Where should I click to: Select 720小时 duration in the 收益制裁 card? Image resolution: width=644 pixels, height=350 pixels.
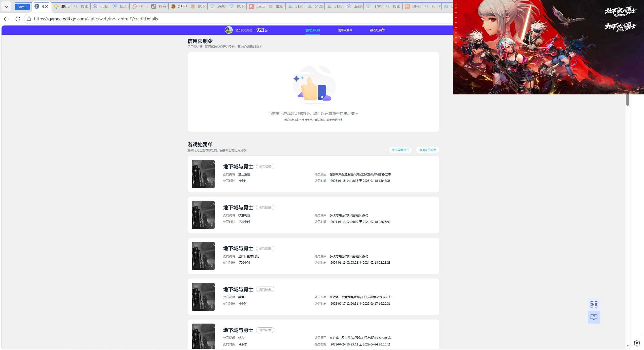pyautogui.click(x=244, y=222)
